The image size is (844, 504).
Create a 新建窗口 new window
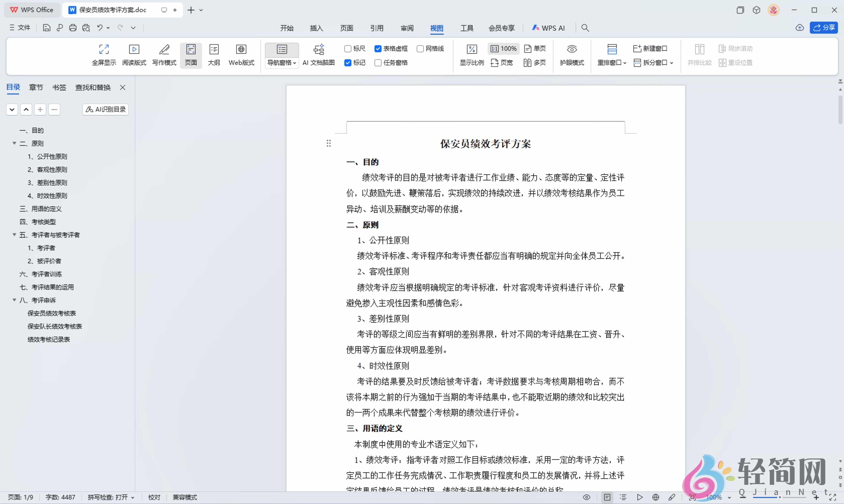coord(650,48)
